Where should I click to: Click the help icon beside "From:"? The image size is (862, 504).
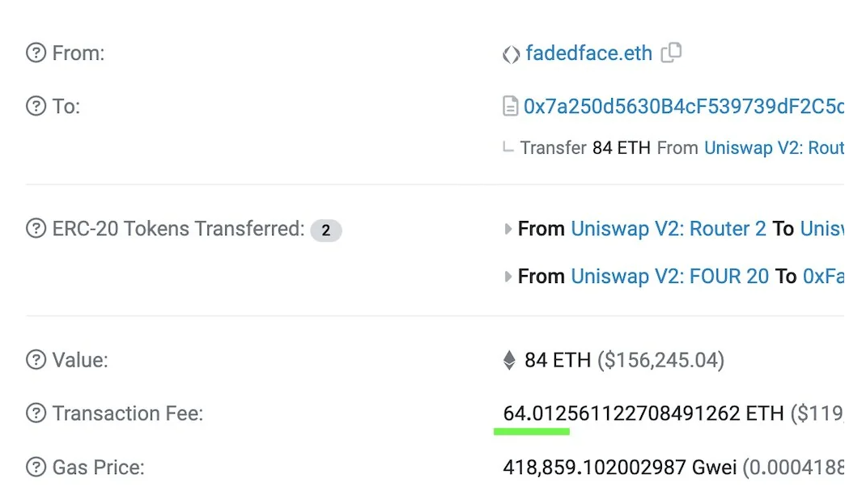(x=36, y=54)
